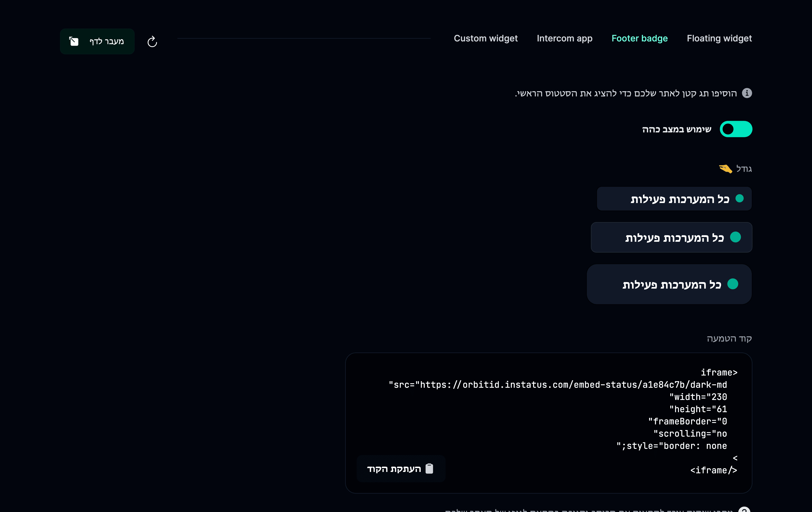This screenshot has width=812, height=512.
Task: Click the clipboard icon in the copy button
Action: tap(429, 469)
